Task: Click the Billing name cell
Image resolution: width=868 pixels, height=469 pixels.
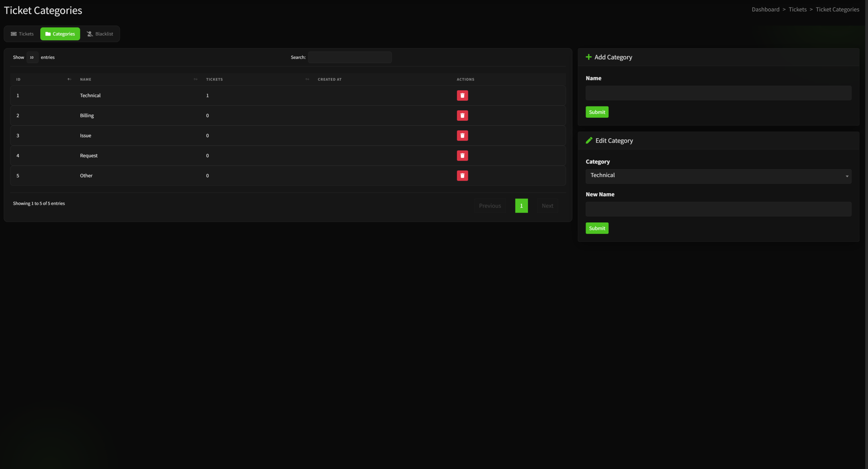Action: 87,115
